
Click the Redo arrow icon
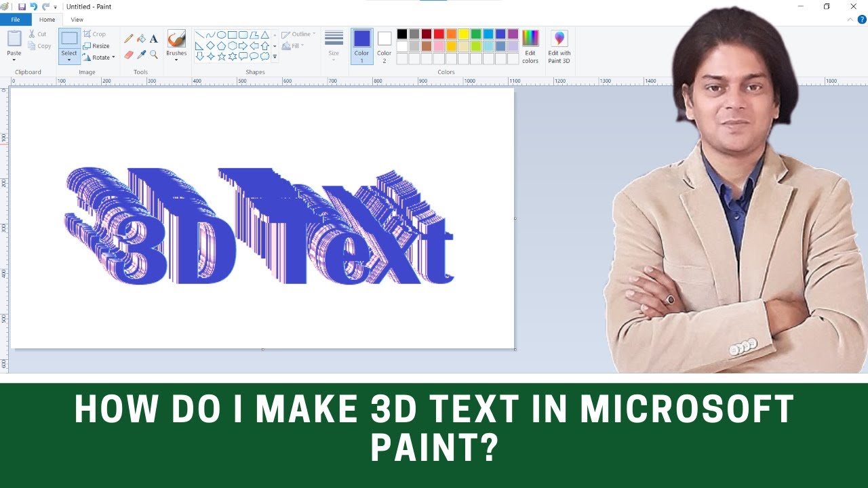pyautogui.click(x=45, y=7)
